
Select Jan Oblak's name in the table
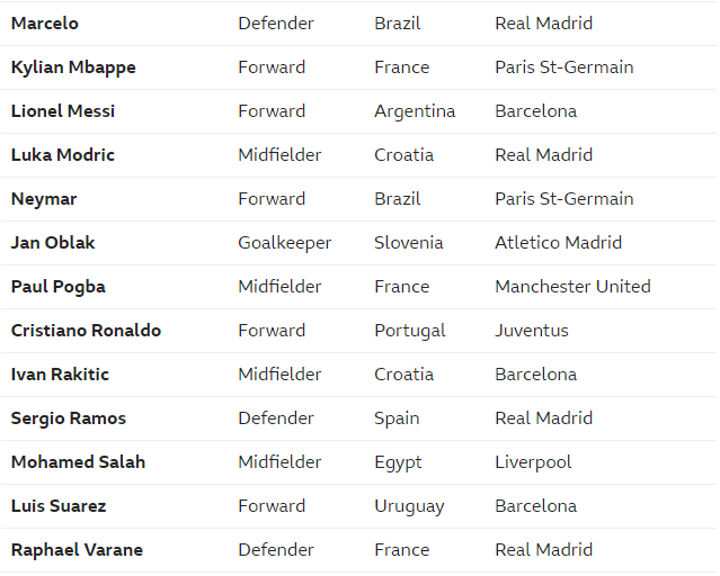click(x=53, y=243)
